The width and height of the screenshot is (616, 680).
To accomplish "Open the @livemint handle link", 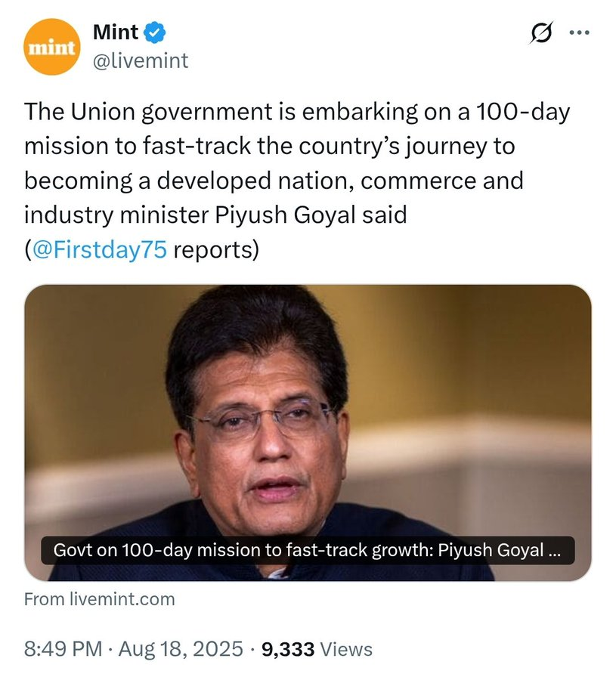I will point(140,60).
